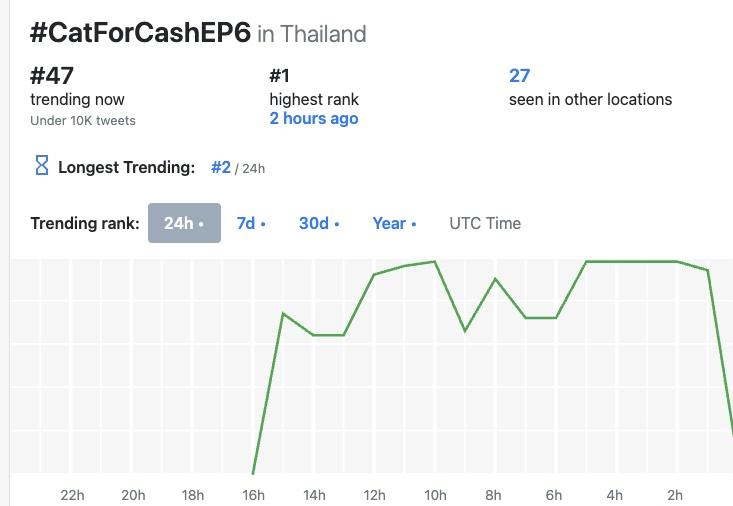Click the #47 trending now rank
This screenshot has height=506, width=733.
(52, 75)
